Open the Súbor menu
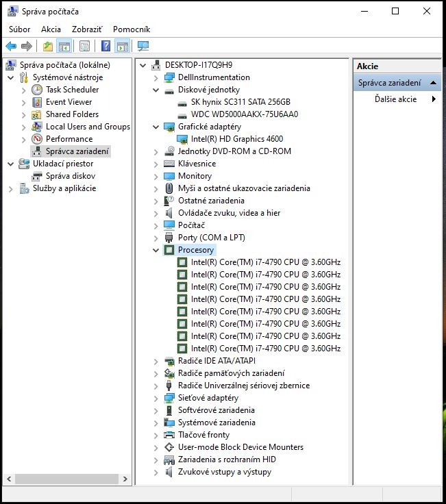 tap(20, 29)
